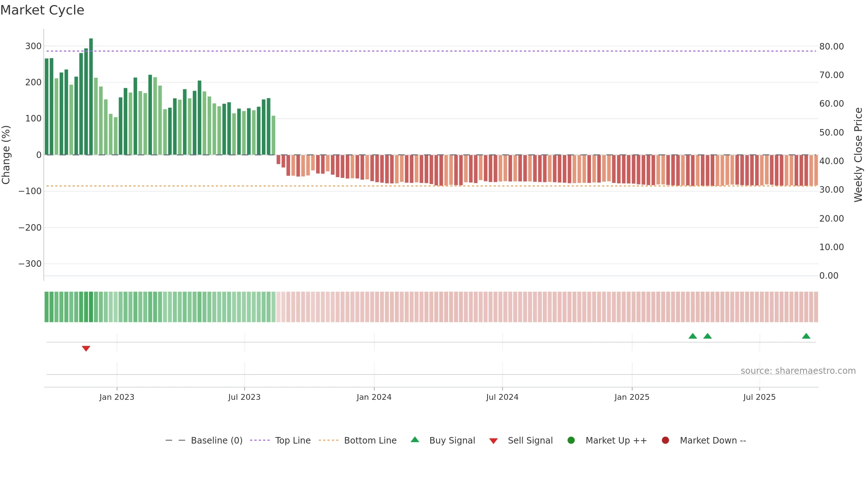Viewport: 868px width, 488px height.
Task: Toggle the Bottom Line legend entry
Action: tap(358, 440)
